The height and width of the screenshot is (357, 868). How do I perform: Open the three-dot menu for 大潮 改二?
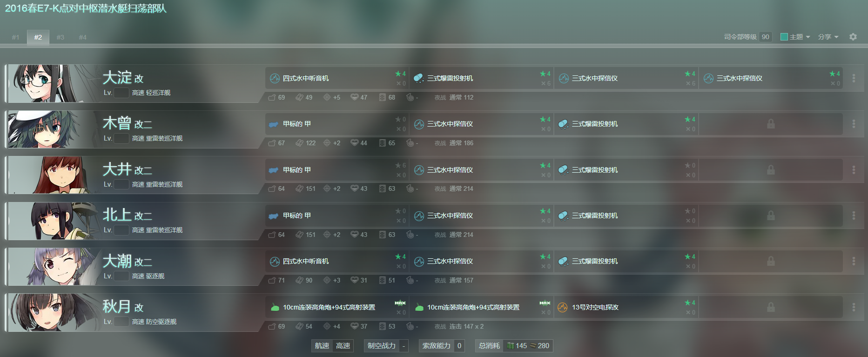(854, 261)
